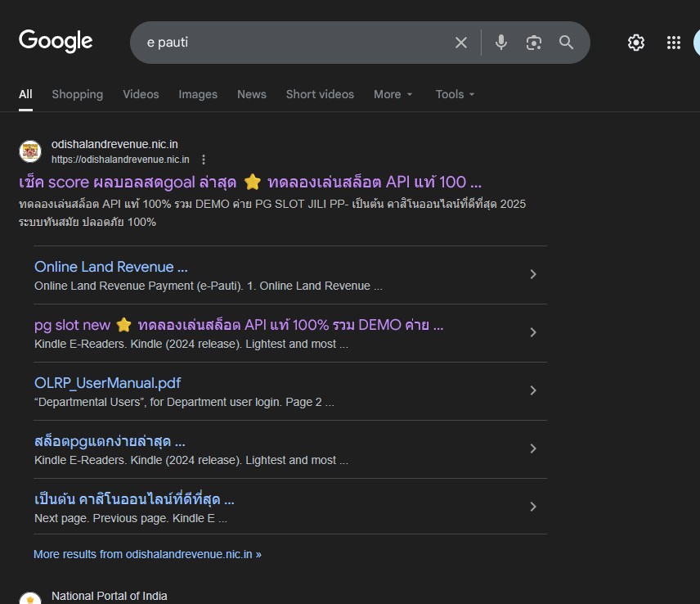
Task: Open Google apps grid icon
Action: tap(674, 43)
